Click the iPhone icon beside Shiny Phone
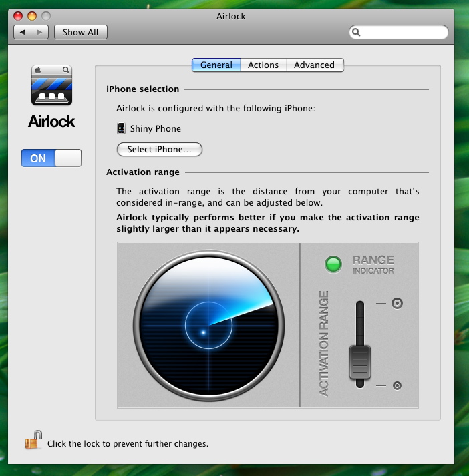The height and width of the screenshot is (476, 469). pyautogui.click(x=121, y=128)
